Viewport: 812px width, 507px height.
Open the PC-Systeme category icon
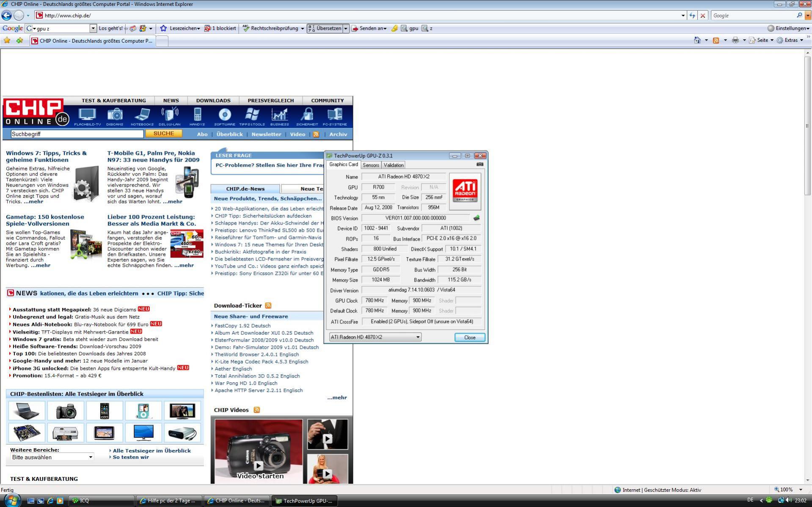click(335, 117)
